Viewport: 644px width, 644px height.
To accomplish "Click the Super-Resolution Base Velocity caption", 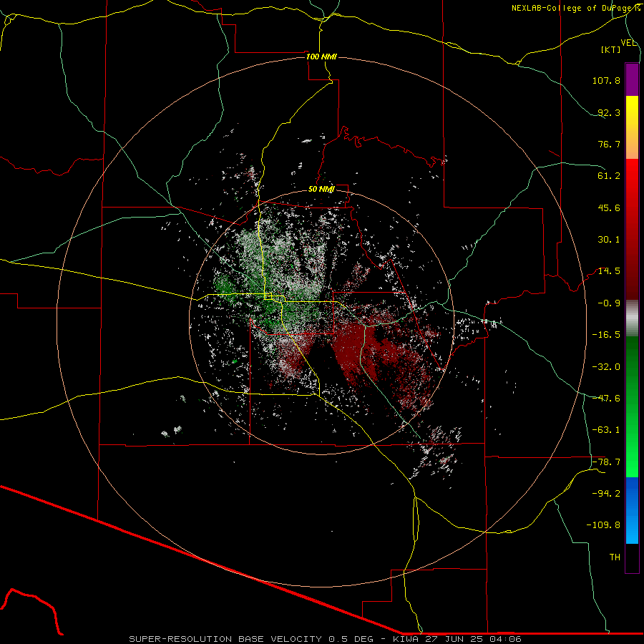I will (x=326, y=639).
